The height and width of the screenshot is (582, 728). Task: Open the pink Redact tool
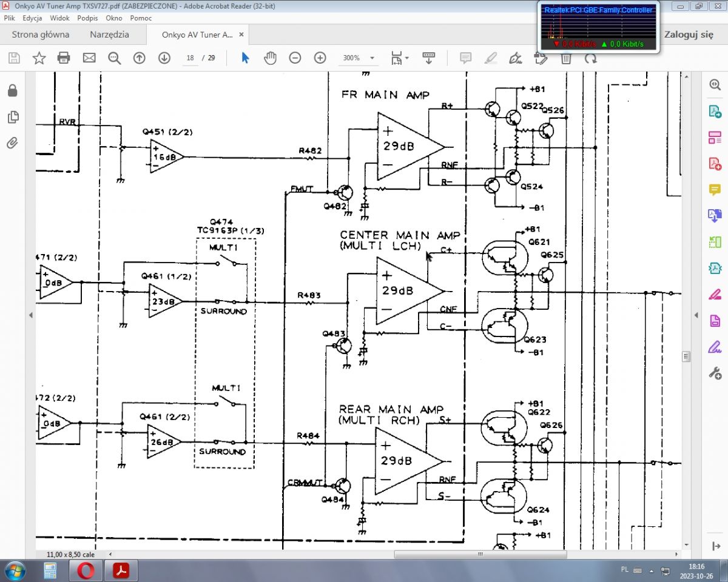(715, 295)
